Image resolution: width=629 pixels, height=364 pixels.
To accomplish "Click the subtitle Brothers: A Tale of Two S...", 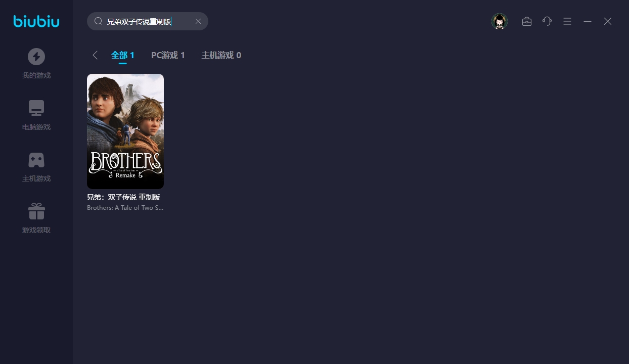I will 125,208.
